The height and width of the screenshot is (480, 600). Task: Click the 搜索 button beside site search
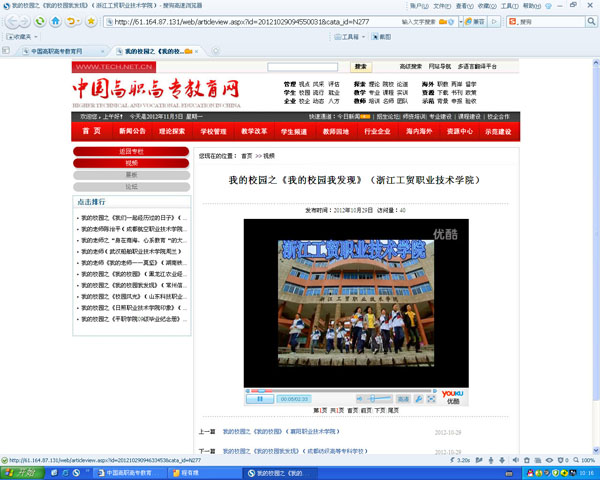tap(361, 67)
